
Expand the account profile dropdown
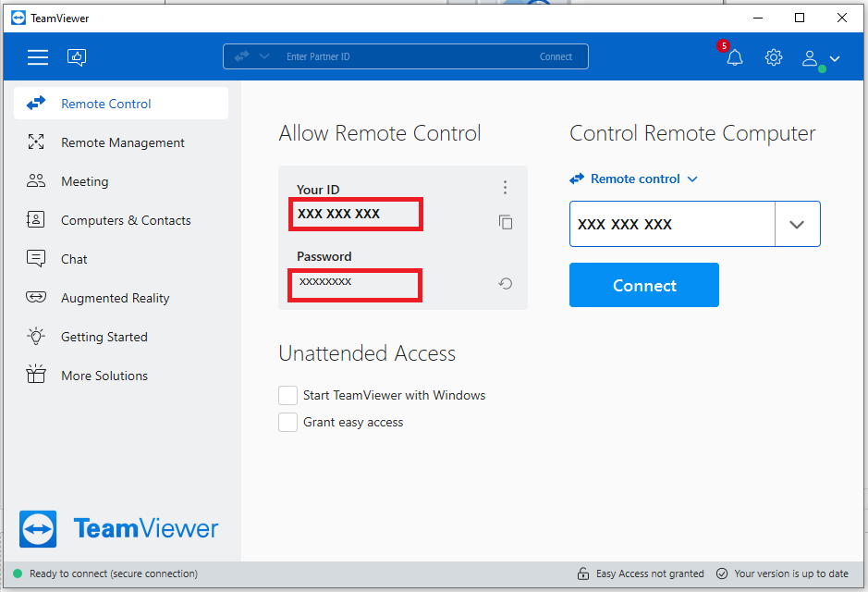tap(821, 58)
